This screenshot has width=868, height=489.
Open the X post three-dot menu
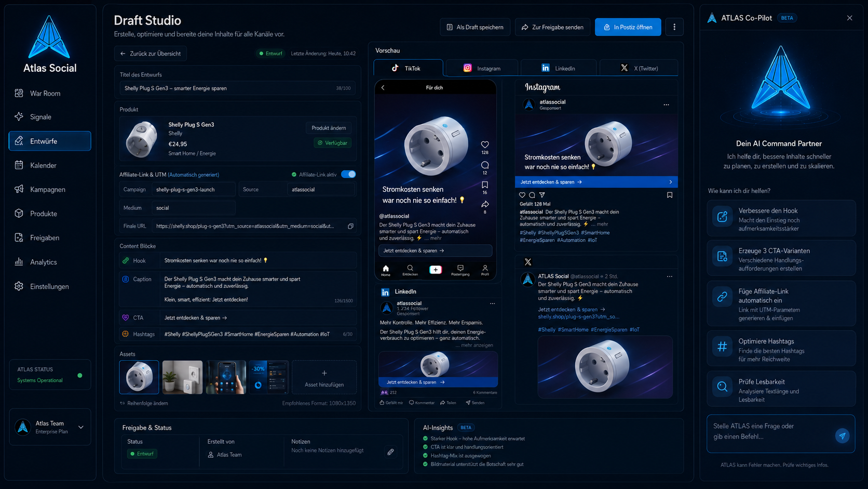click(x=670, y=276)
